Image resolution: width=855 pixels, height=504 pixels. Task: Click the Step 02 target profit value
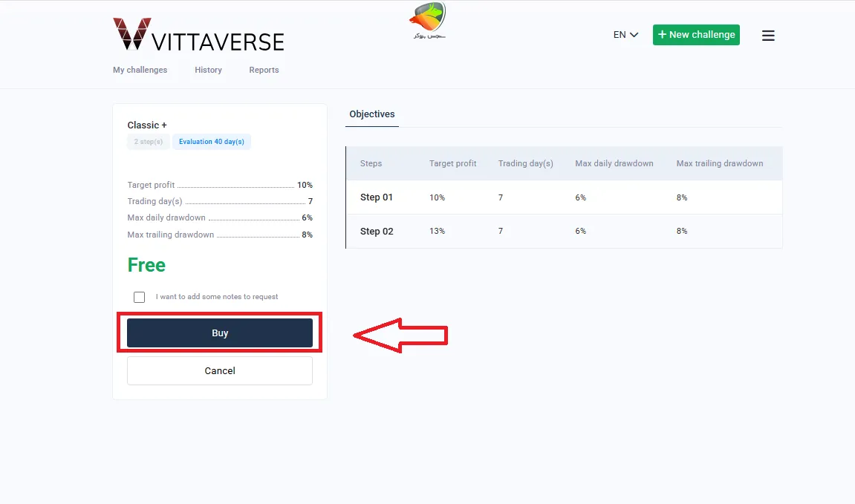437,231
